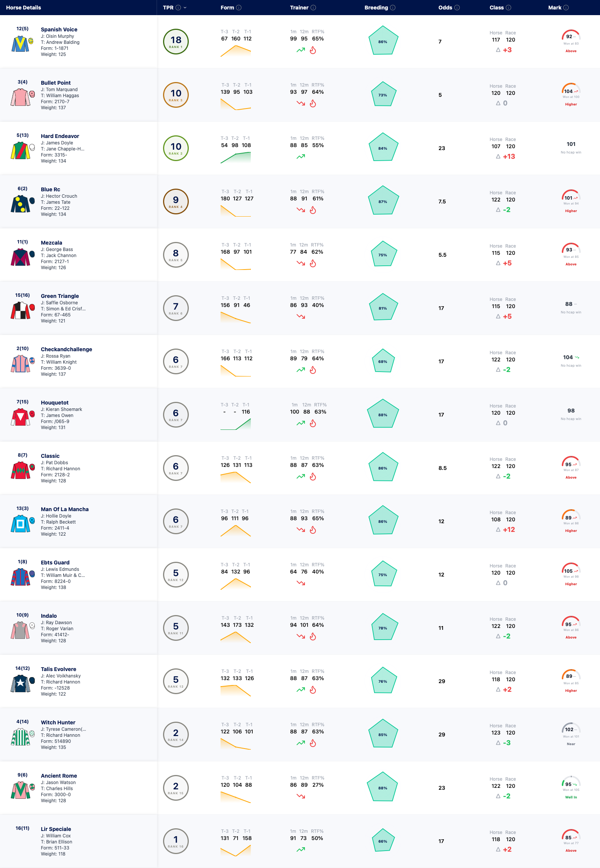Click Spanish Voice's TPR 18 rank badge

176,42
